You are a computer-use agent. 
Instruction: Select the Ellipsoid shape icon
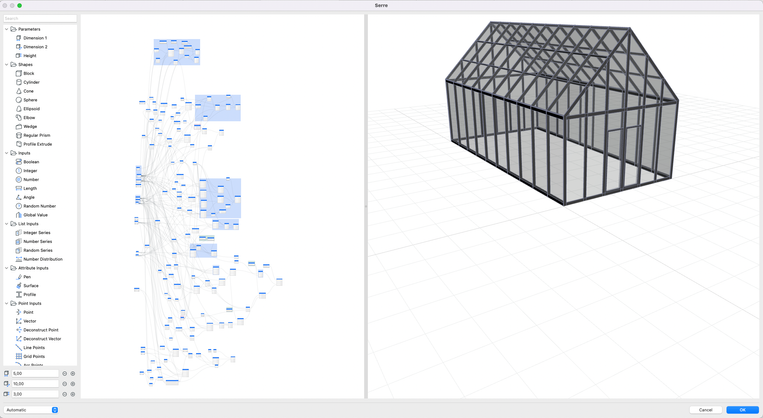pos(18,109)
